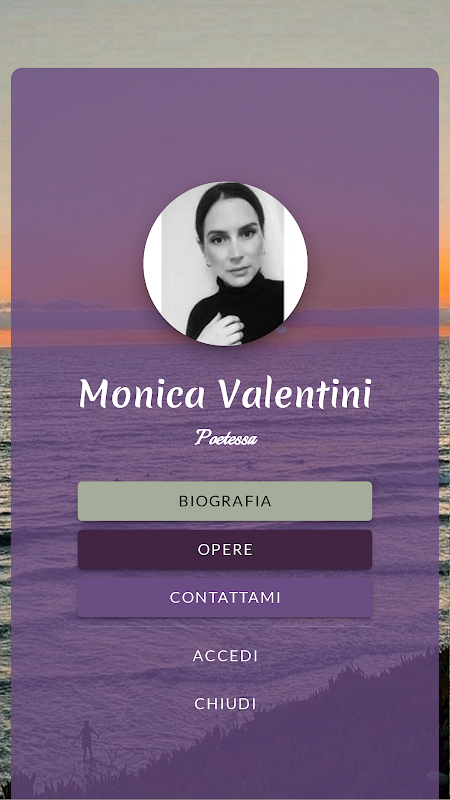This screenshot has height=800, width=450.
Task: Click the woman's face in the portrait
Action: 233,246
